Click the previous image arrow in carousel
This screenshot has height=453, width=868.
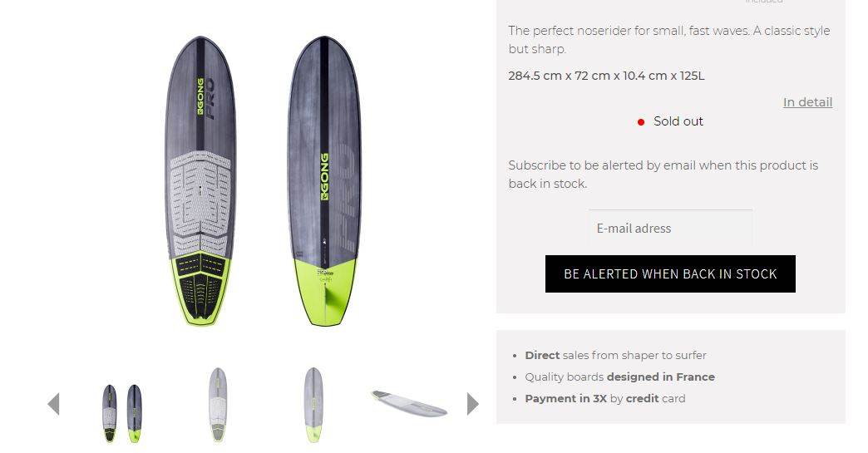[53, 404]
